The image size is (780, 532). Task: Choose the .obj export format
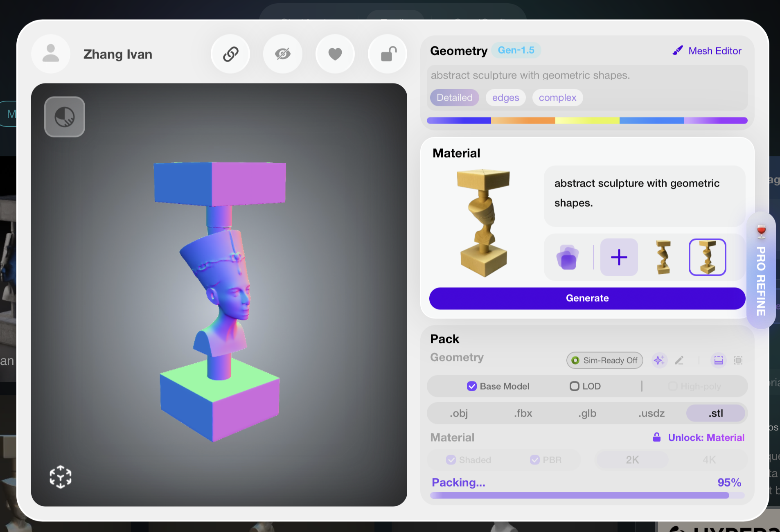[x=459, y=413]
